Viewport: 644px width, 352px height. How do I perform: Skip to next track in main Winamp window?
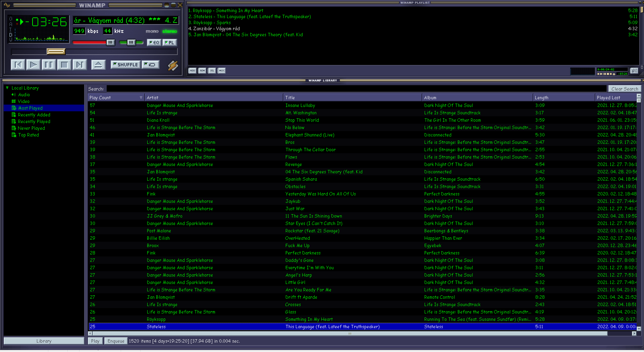[79, 65]
